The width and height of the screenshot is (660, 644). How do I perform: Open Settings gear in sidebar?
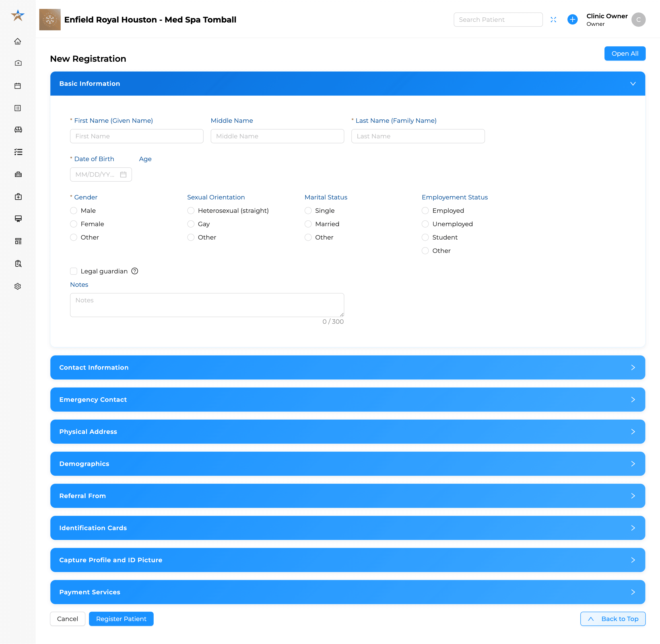[18, 286]
